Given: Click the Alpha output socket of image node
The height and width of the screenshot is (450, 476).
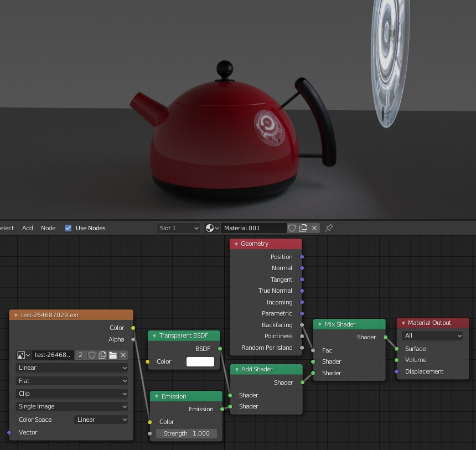Looking at the screenshot, I should click(133, 339).
